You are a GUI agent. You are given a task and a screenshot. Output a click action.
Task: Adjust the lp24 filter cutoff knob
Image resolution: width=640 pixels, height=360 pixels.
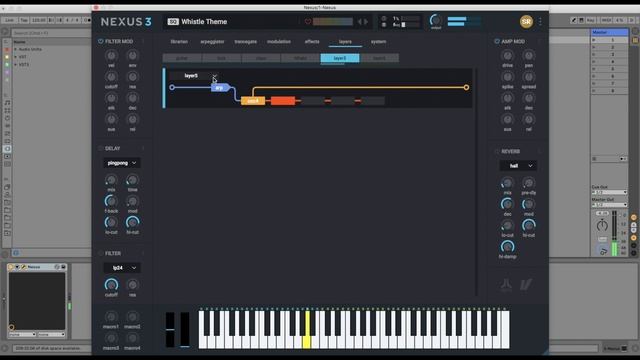111,285
